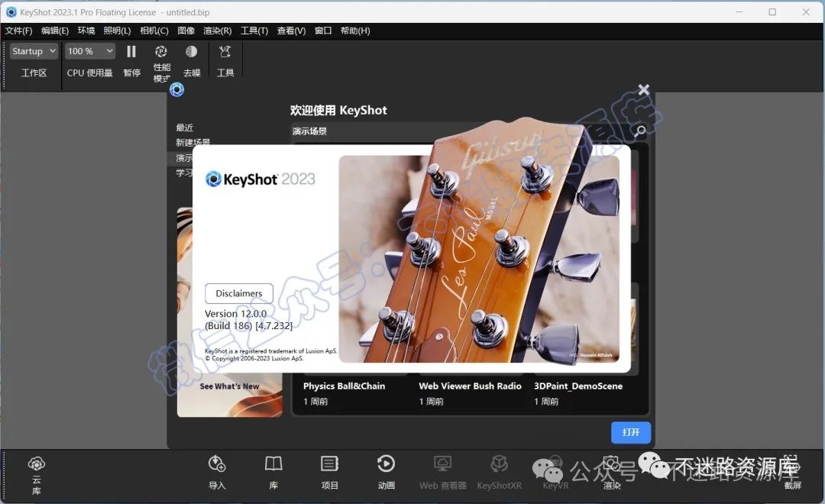Open the 环境 menu
Image resolution: width=825 pixels, height=504 pixels.
click(x=86, y=31)
